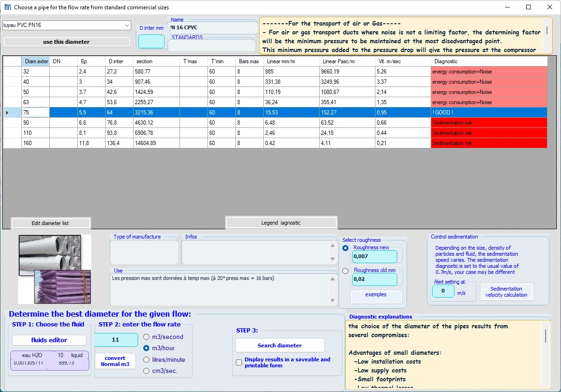Click the flow rate input field showing 11

tap(116, 340)
